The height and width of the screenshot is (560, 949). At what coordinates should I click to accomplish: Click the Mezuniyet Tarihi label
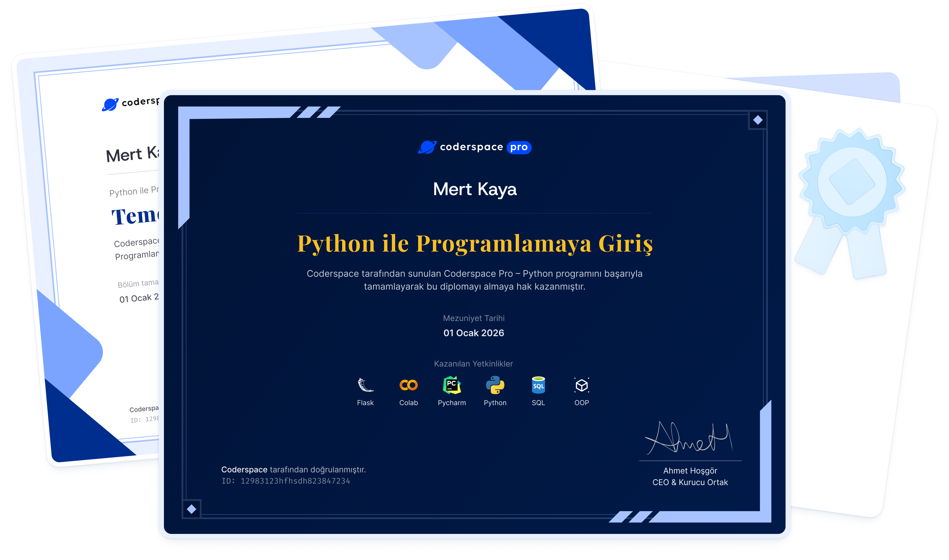(x=473, y=318)
